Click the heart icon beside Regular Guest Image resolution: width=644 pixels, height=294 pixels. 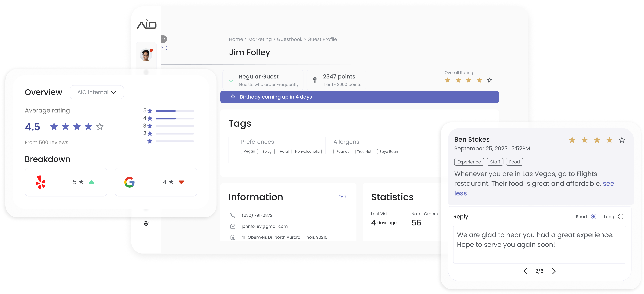pyautogui.click(x=231, y=80)
